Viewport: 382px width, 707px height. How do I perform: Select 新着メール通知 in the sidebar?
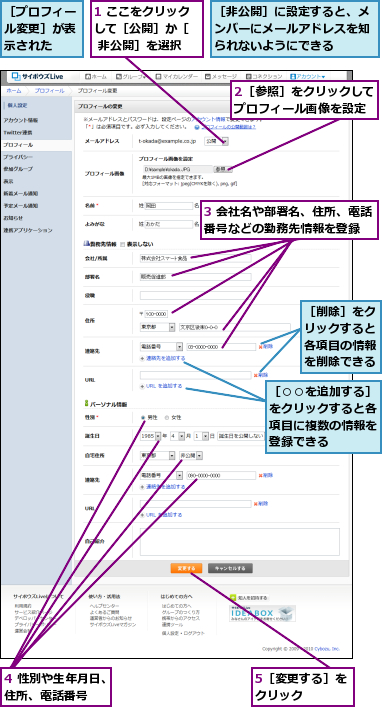click(21, 193)
